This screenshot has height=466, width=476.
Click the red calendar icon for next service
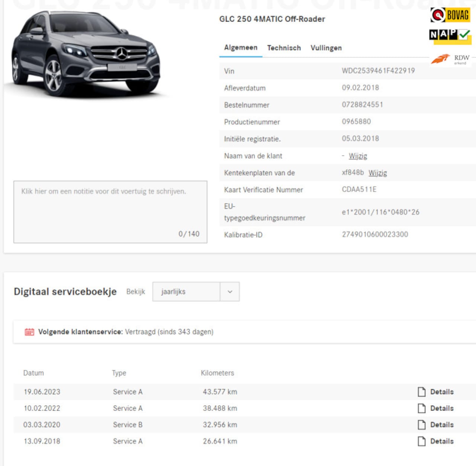[29, 332]
